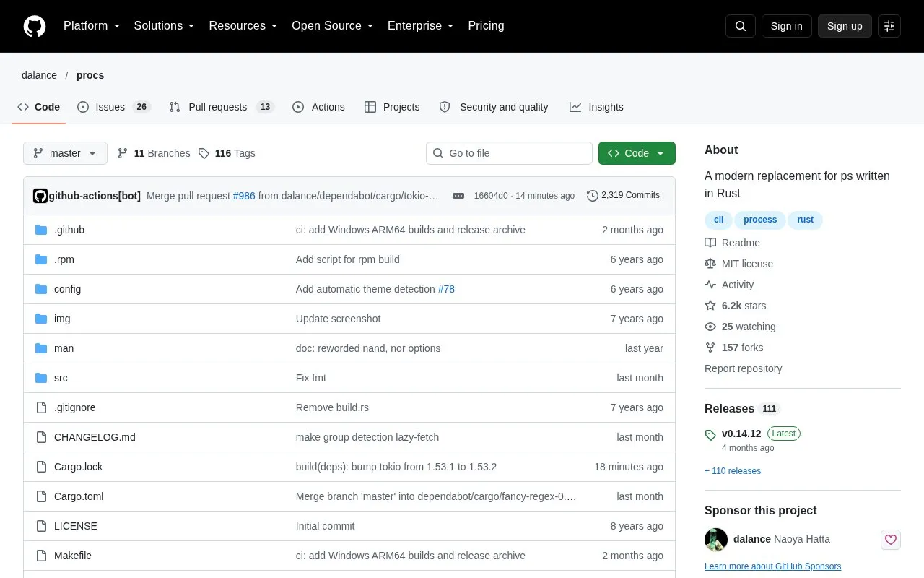Click the src folder icon
Screen dimensions: 924x578
[x=41, y=378]
